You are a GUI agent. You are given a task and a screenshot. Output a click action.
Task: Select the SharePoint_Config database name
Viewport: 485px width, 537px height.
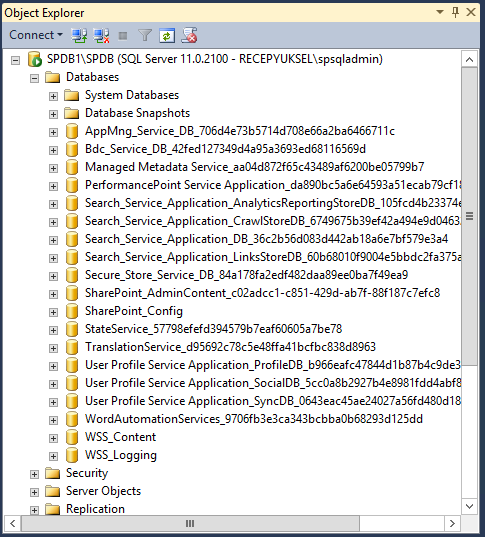134,311
